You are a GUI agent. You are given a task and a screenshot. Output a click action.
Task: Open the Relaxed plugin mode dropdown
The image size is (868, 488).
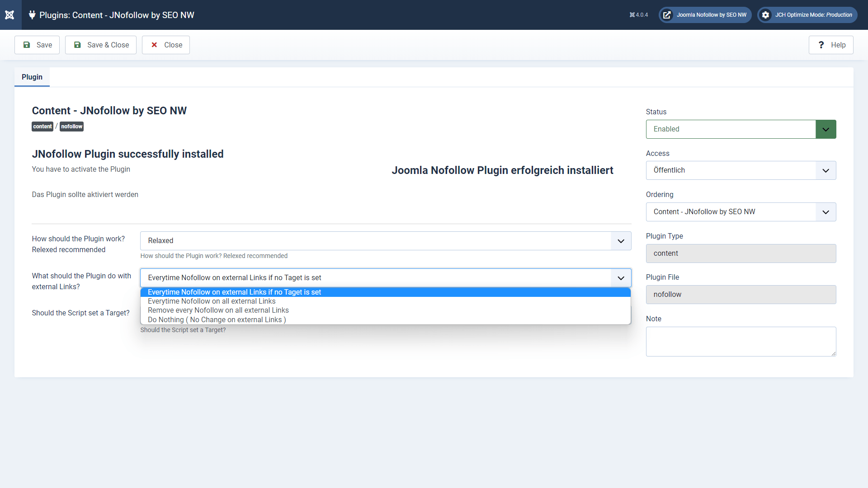pyautogui.click(x=386, y=241)
